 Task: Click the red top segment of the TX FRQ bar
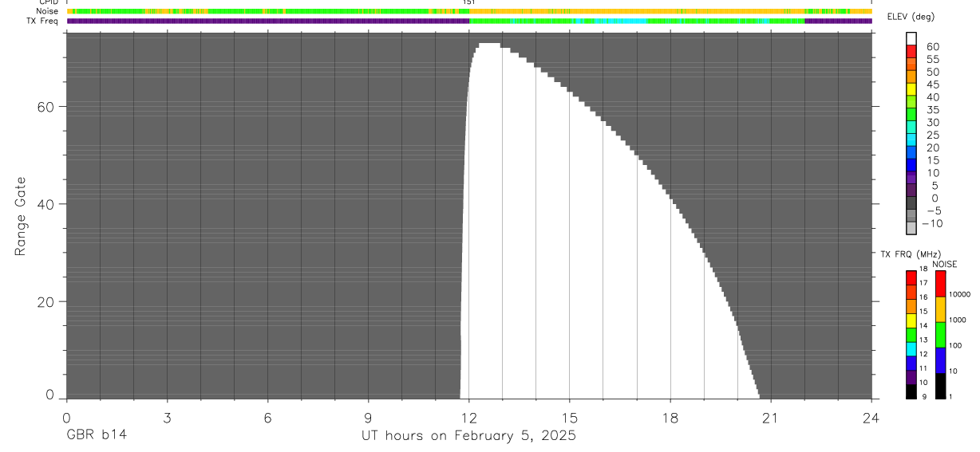[911, 278]
